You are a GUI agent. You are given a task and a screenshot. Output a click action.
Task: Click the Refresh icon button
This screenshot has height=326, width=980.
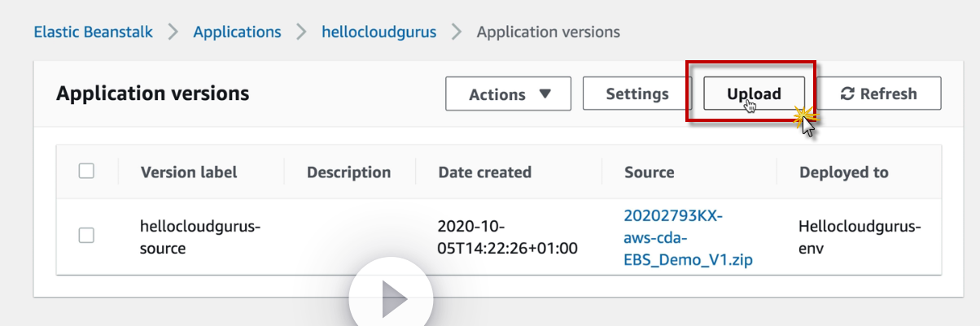tap(879, 93)
